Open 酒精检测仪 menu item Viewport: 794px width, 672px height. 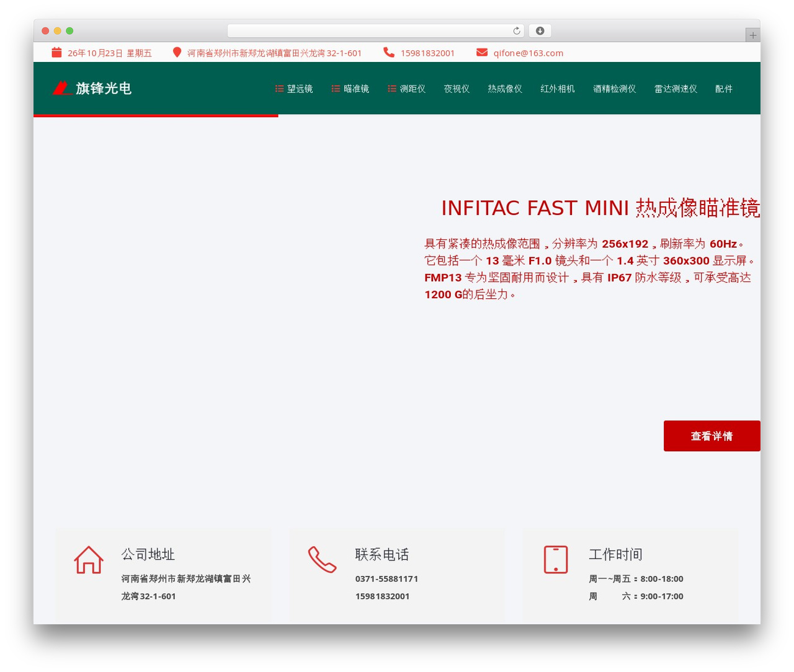[615, 89]
